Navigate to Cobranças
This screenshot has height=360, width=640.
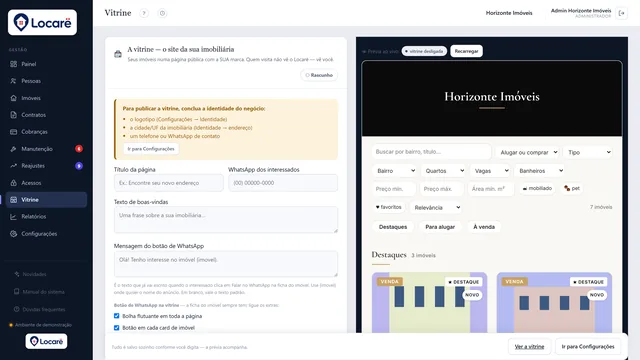(x=46, y=132)
